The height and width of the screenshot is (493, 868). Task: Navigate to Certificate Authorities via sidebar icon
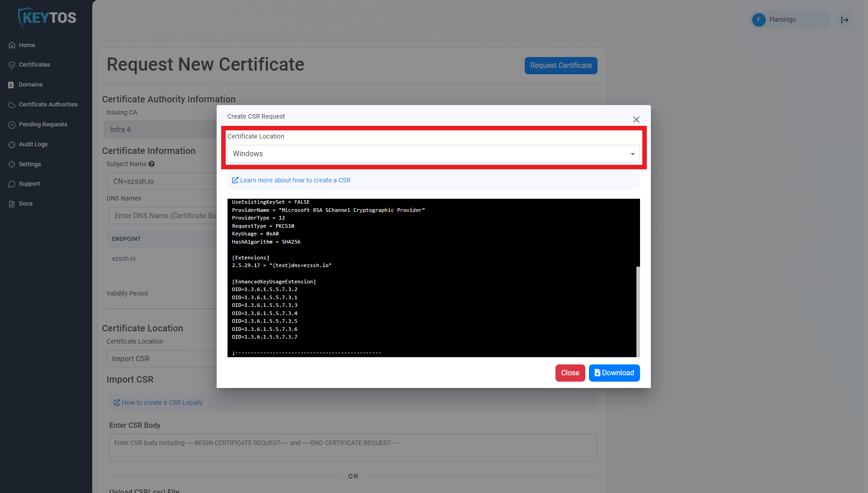click(12, 105)
